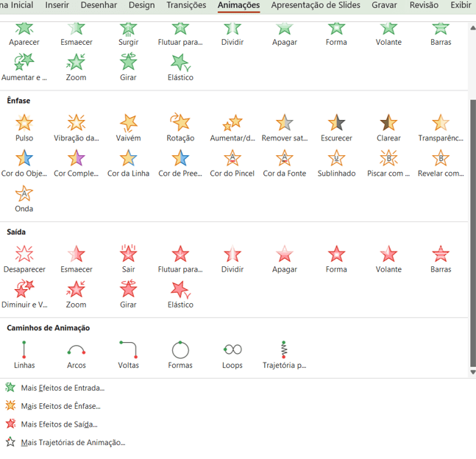Select the Aumentar/d... emphasis effect
The image size is (476, 459).
point(232,128)
